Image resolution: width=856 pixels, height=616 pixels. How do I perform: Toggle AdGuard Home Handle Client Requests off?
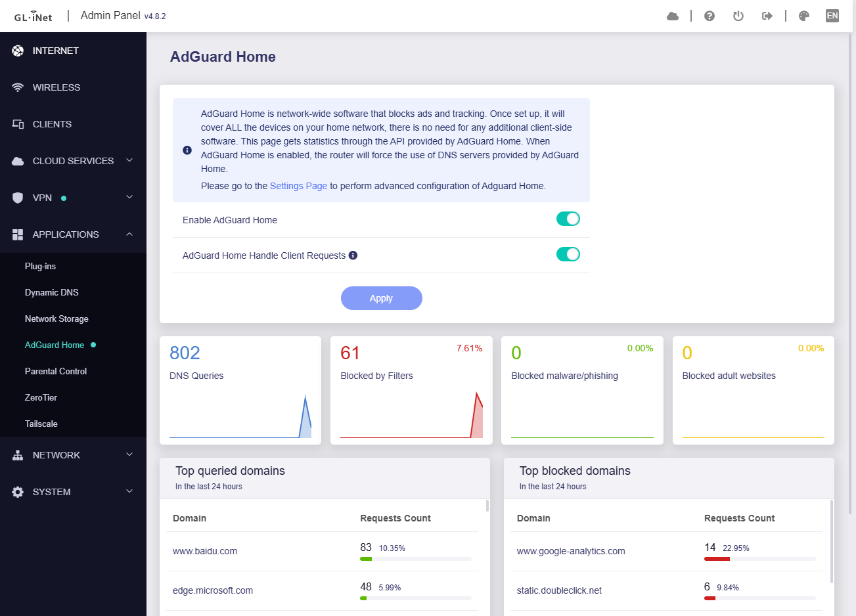(568, 255)
